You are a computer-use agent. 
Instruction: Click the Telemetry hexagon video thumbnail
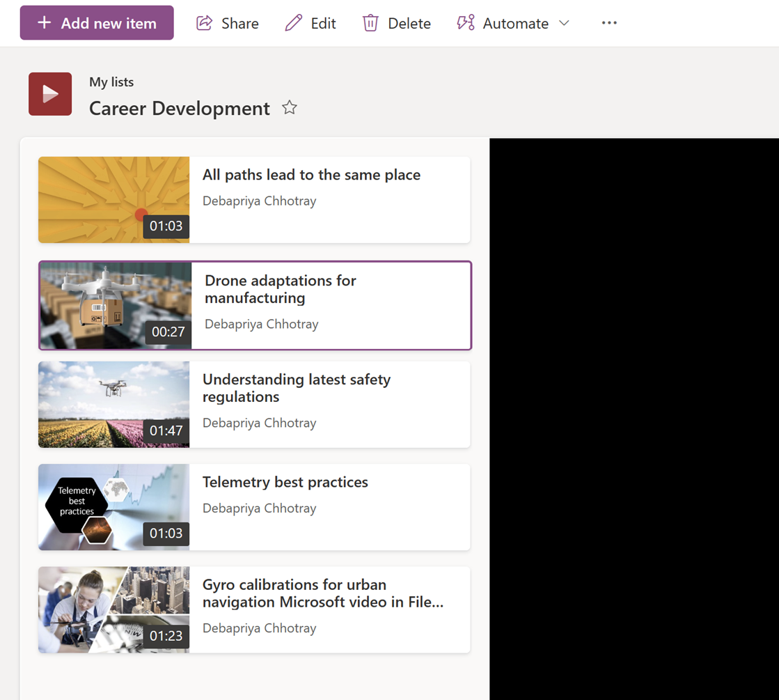(x=113, y=507)
